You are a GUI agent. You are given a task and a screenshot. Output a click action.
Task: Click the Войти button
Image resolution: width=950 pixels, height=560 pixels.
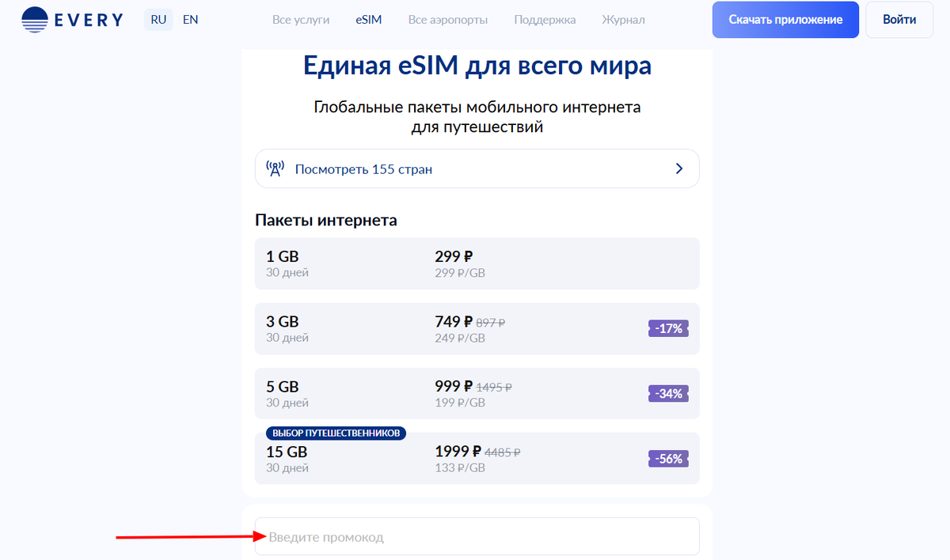(x=899, y=20)
